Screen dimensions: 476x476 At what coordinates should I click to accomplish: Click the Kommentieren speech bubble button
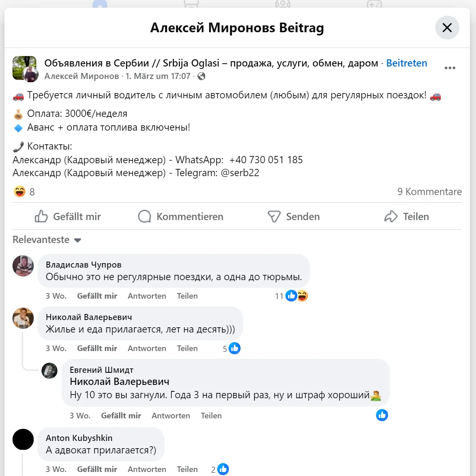click(181, 216)
